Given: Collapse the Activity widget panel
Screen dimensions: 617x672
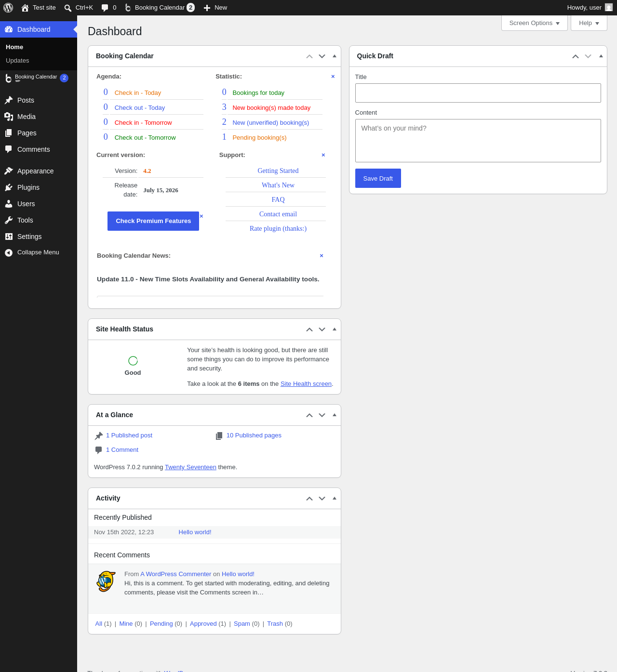Looking at the screenshot, I should (335, 498).
